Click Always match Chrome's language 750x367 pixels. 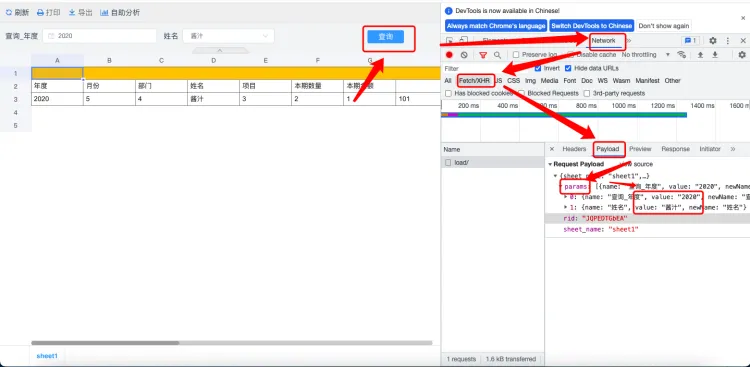click(496, 26)
